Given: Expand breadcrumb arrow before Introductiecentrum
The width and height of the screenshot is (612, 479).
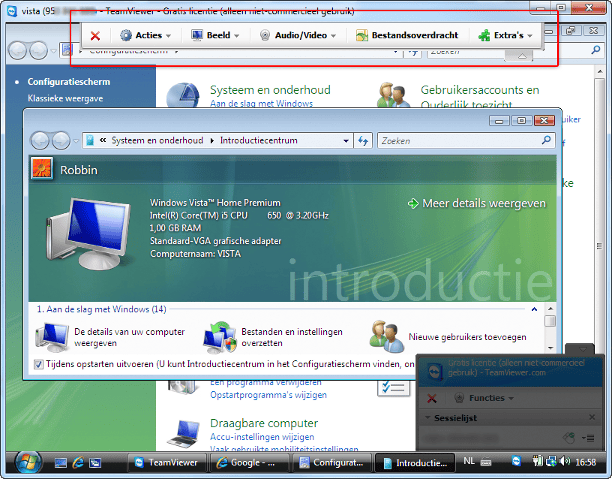Looking at the screenshot, I should click(212, 141).
